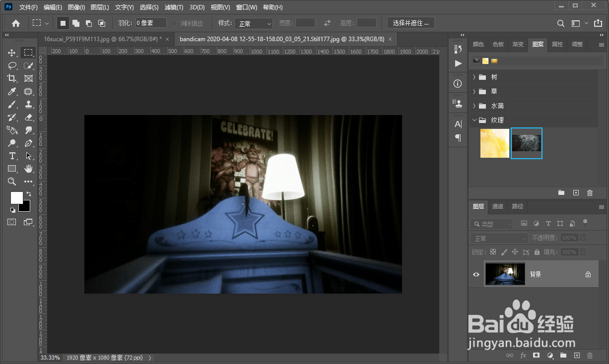
Task: Select the Rectangle shape tool
Action: pos(12,169)
